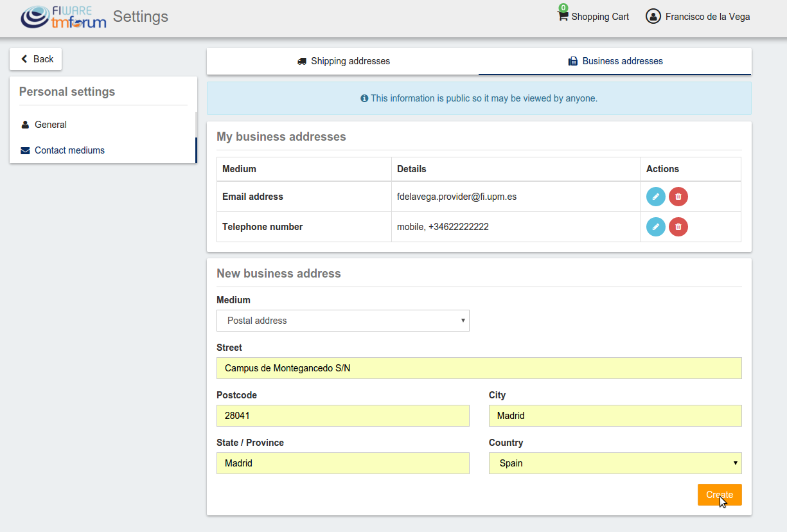Screen dimensions: 787x532
Task: Go back with the Back button
Action: pyautogui.click(x=36, y=59)
